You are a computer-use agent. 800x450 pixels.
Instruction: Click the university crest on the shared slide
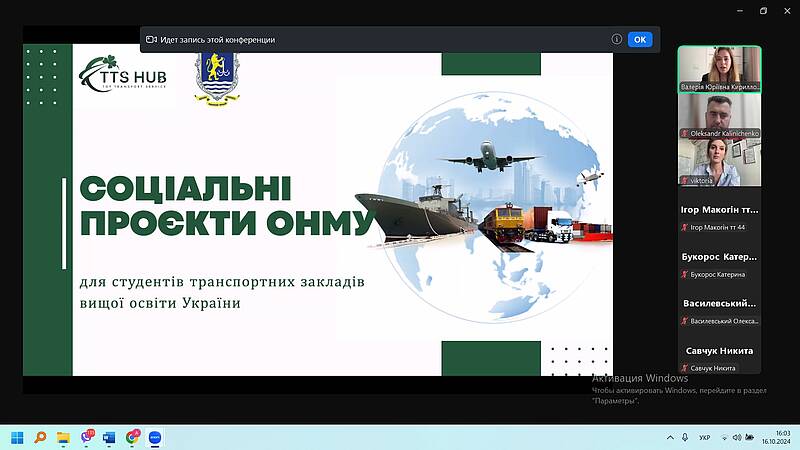(x=217, y=78)
